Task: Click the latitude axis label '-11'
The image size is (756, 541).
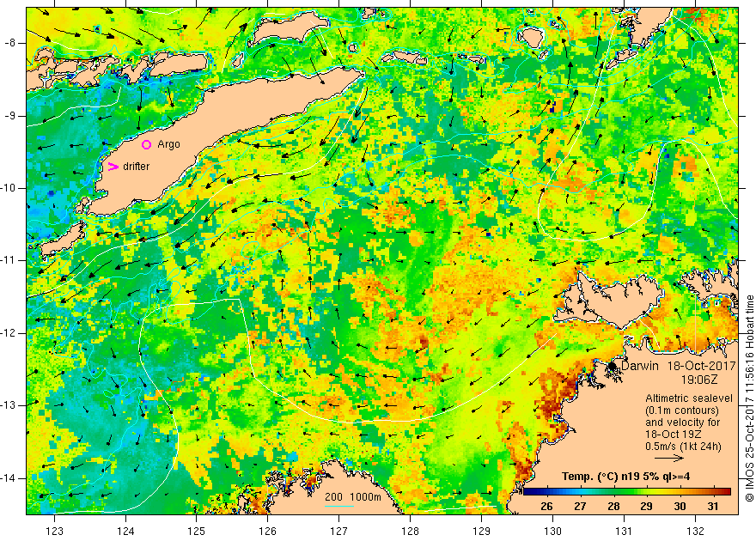Action: point(8,260)
